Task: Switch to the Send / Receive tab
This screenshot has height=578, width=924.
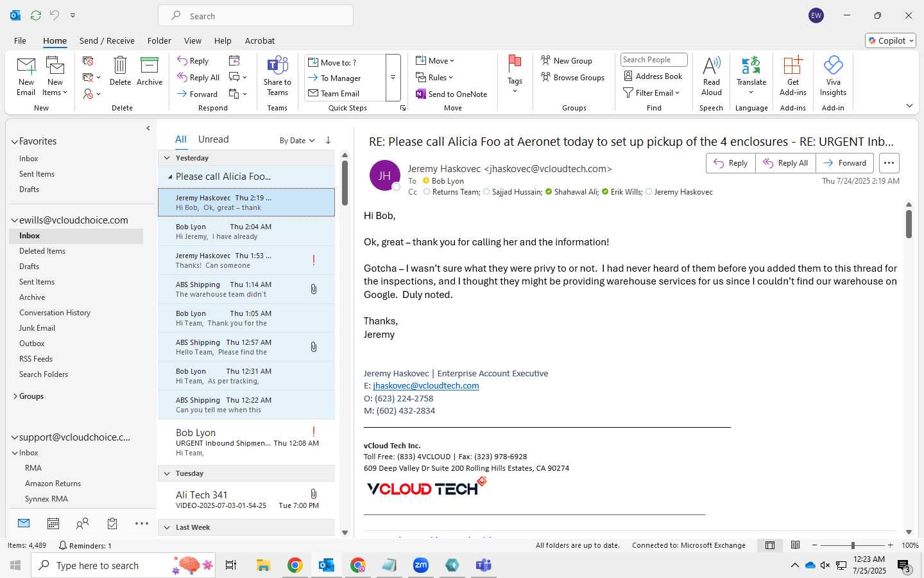Action: coord(107,40)
